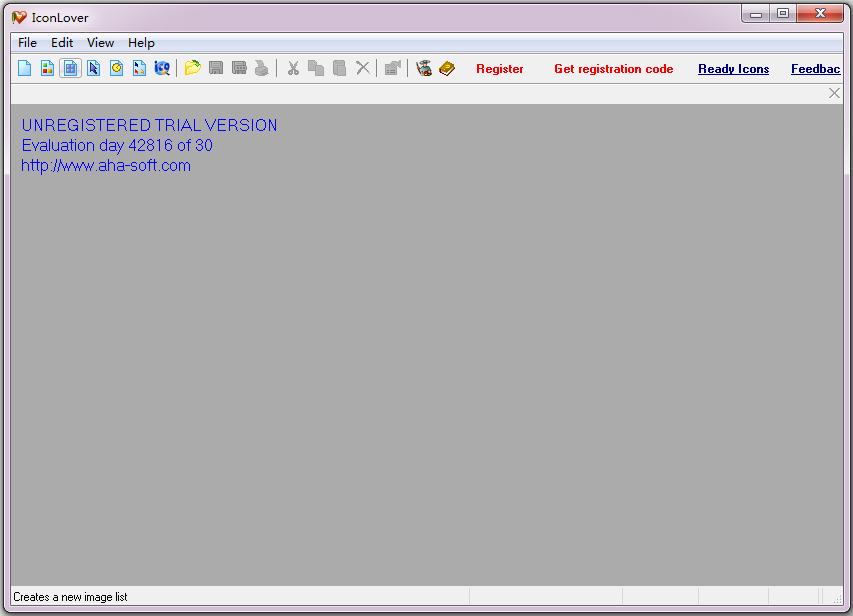
Task: Click the Save floppy disk icon
Action: coord(216,68)
